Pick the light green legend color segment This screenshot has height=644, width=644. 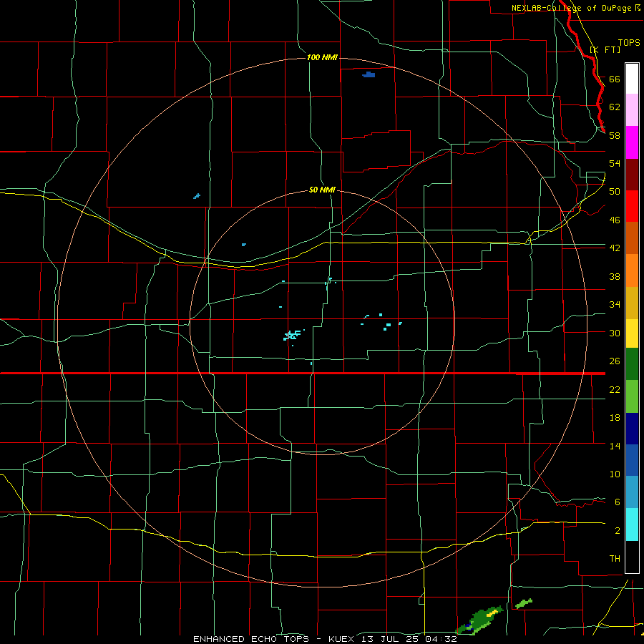click(632, 396)
